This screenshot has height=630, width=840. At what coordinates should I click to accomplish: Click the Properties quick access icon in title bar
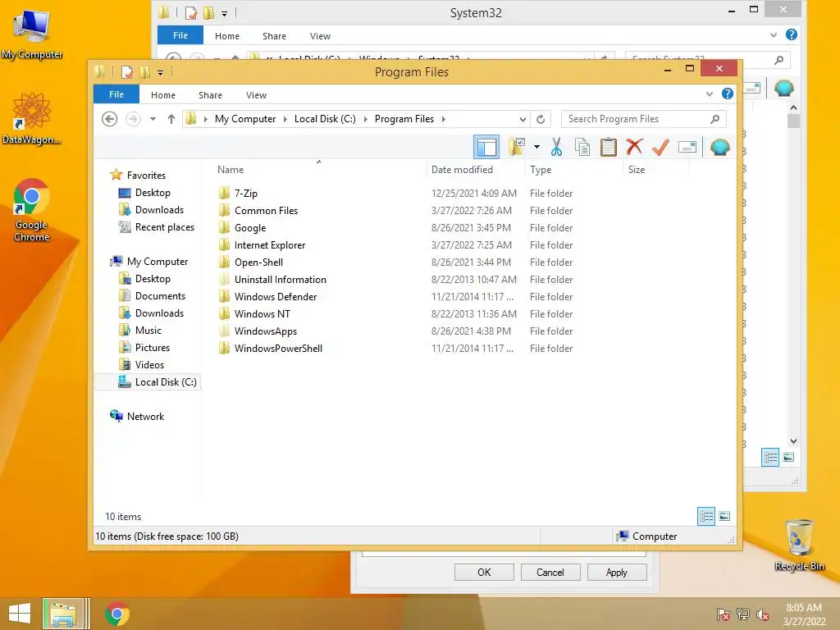click(x=126, y=72)
